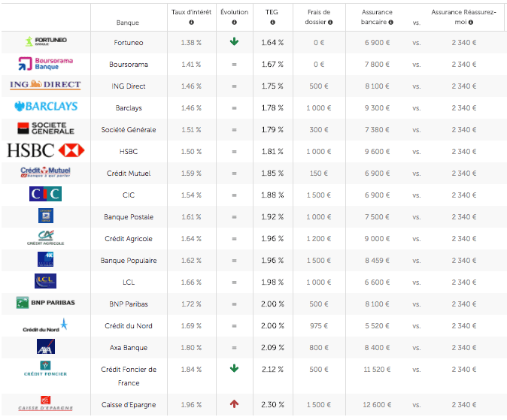Click the red up arrow for Caisse d'Epargne
The height and width of the screenshot is (420, 507).
[x=234, y=404]
